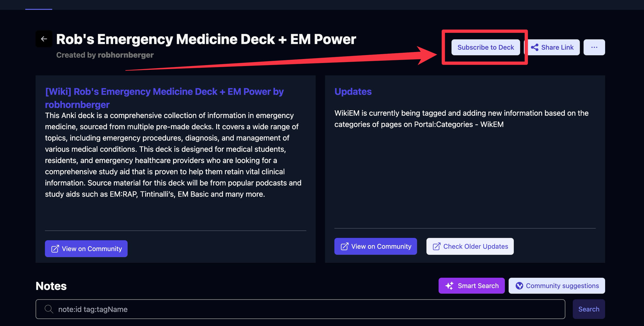Click the Updates panel heading

pos(353,92)
